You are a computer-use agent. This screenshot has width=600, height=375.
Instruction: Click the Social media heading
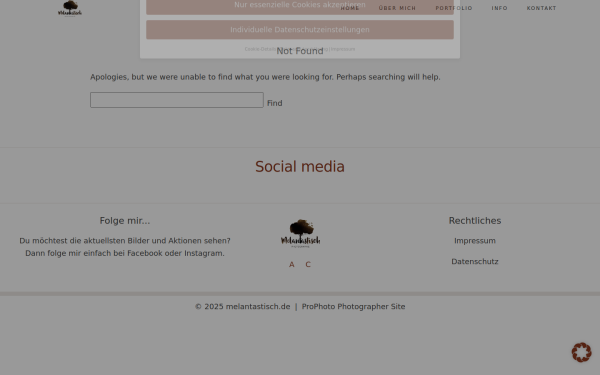(x=300, y=166)
